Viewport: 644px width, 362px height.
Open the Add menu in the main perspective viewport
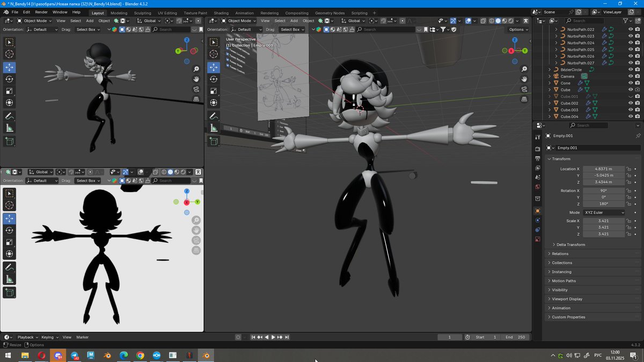tap(294, 21)
